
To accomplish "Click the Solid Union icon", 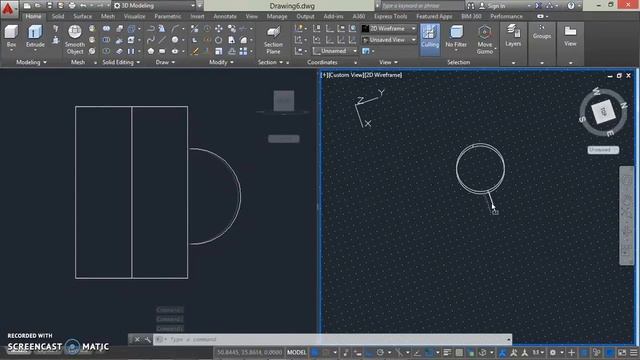I will coord(106,28).
